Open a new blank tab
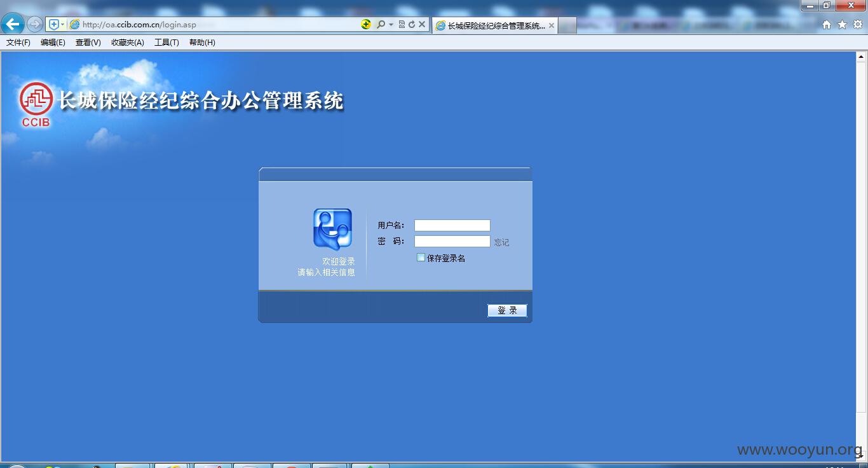 tap(567, 25)
